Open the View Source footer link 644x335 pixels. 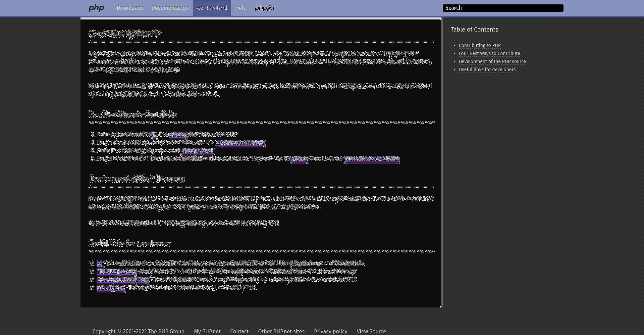[371, 331]
